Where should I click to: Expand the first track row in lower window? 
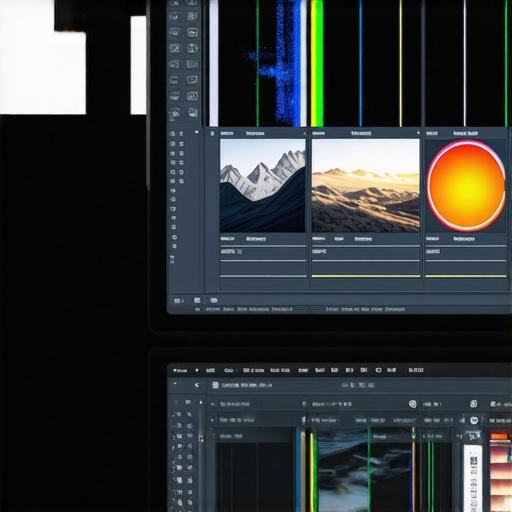click(x=212, y=404)
